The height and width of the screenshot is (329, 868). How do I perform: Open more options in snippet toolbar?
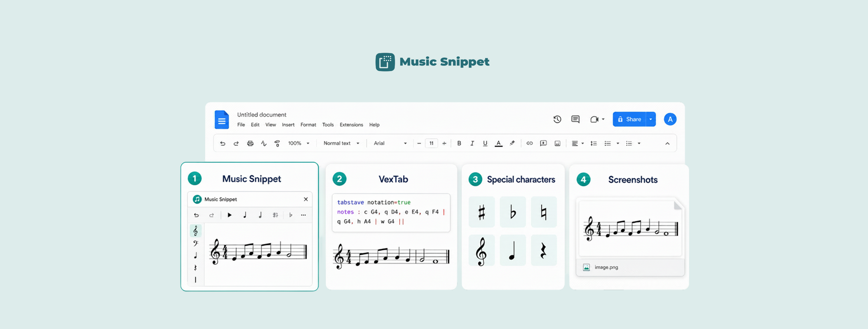(x=303, y=215)
